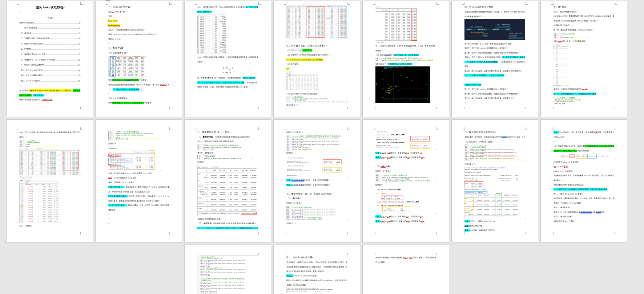Click page 2 heading '二、数据准备'
The width and height of the screenshot is (644, 294).
(x=116, y=48)
